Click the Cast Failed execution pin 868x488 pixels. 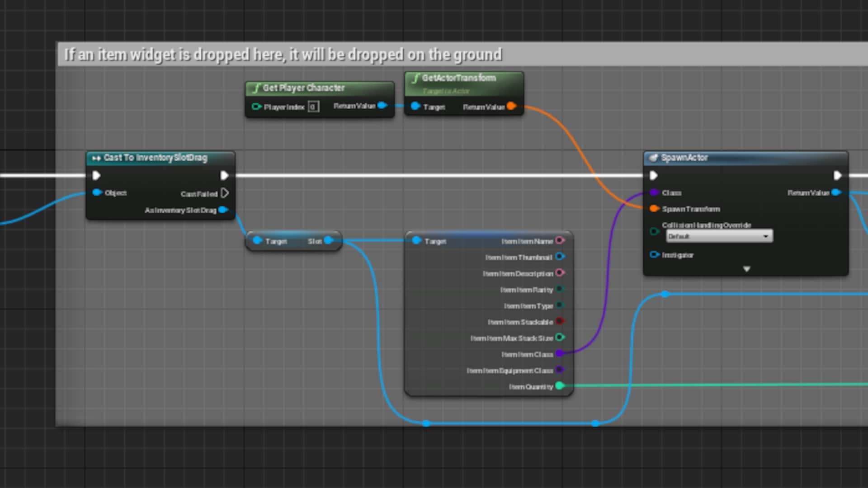pyautogui.click(x=225, y=193)
